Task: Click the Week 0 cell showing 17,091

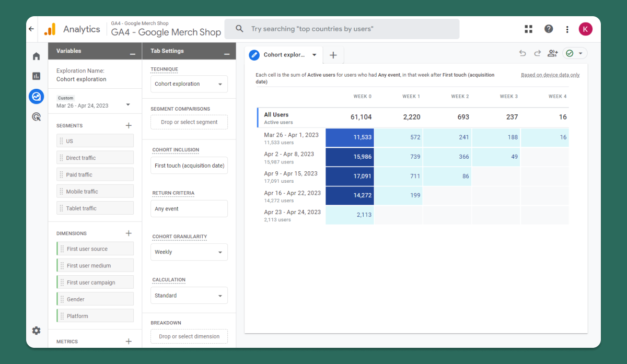Action: pyautogui.click(x=350, y=176)
